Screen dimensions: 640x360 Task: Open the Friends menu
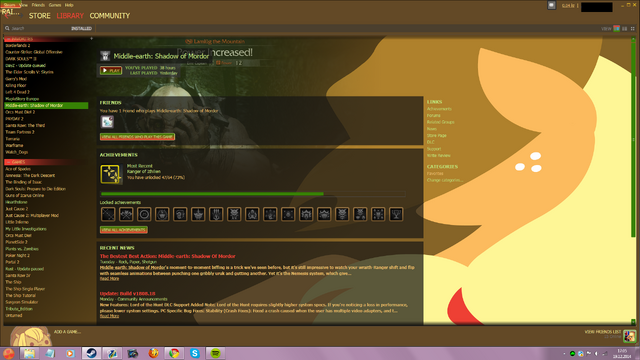click(x=38, y=5)
